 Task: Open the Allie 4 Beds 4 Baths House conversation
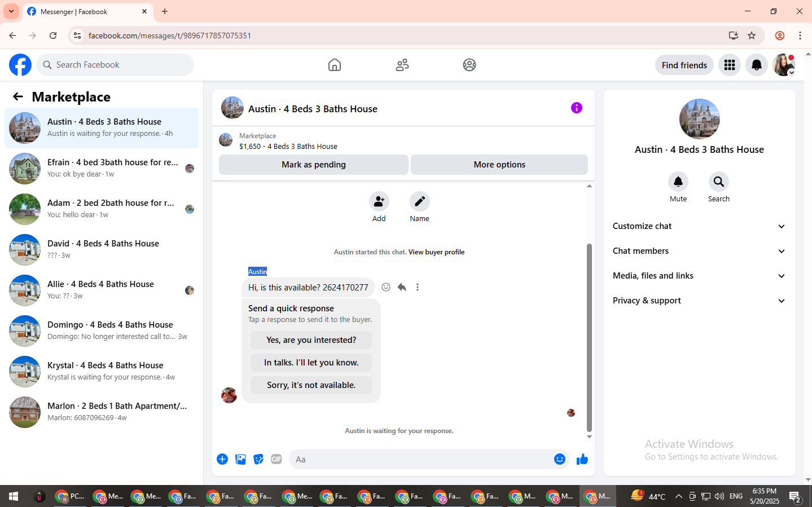point(102,290)
